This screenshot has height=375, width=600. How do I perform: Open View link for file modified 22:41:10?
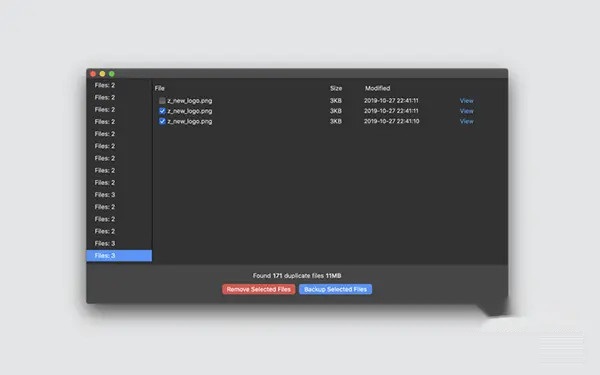(x=466, y=121)
